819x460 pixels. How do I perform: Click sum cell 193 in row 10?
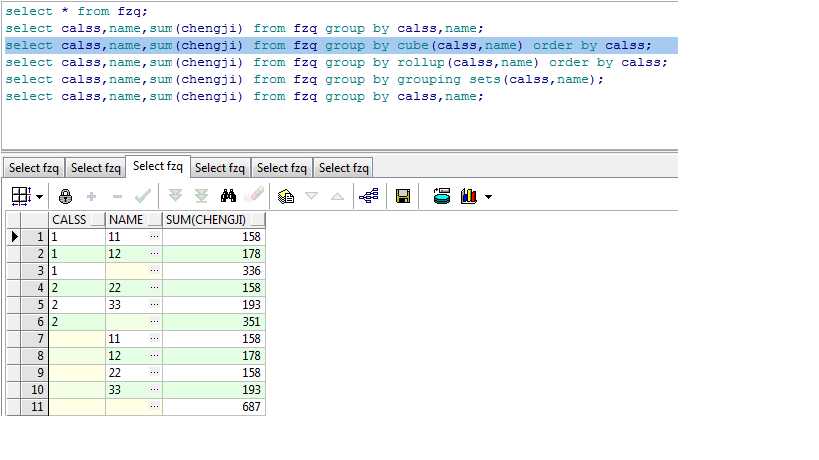(214, 390)
